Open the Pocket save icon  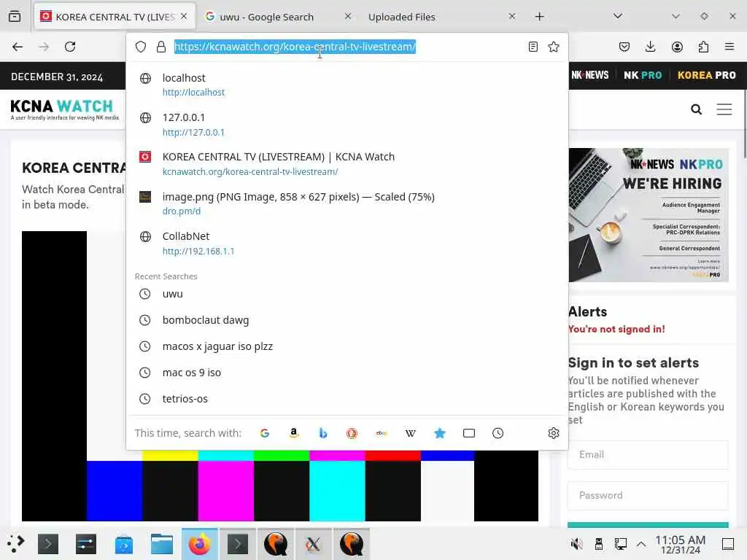(624, 47)
